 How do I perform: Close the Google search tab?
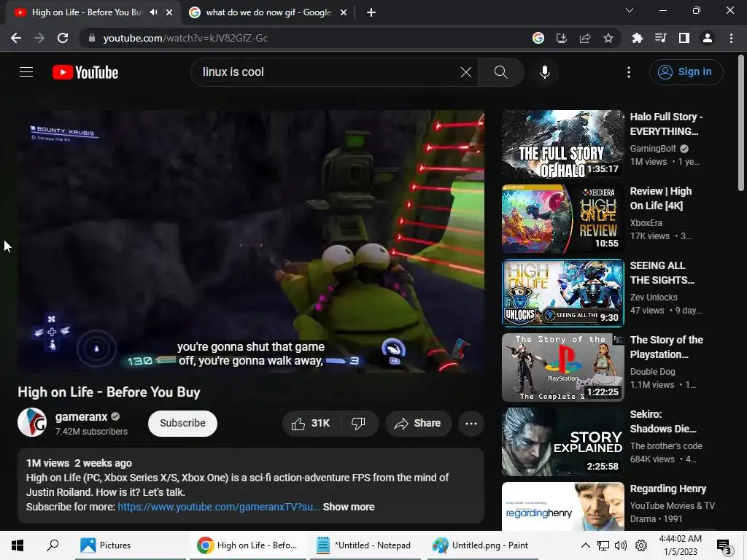(x=344, y=12)
